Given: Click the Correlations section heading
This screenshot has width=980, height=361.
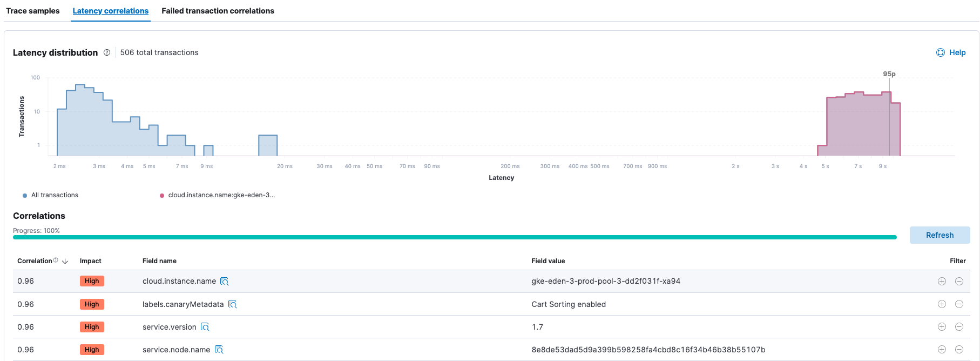Looking at the screenshot, I should (x=39, y=216).
